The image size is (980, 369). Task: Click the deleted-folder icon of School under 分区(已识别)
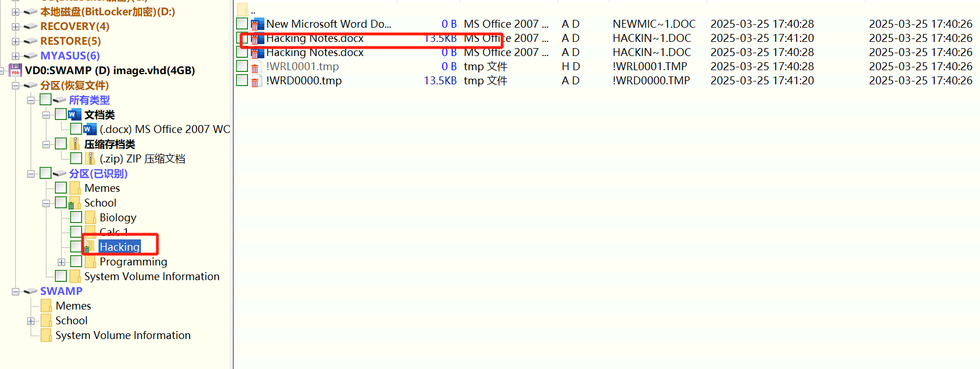[75, 203]
